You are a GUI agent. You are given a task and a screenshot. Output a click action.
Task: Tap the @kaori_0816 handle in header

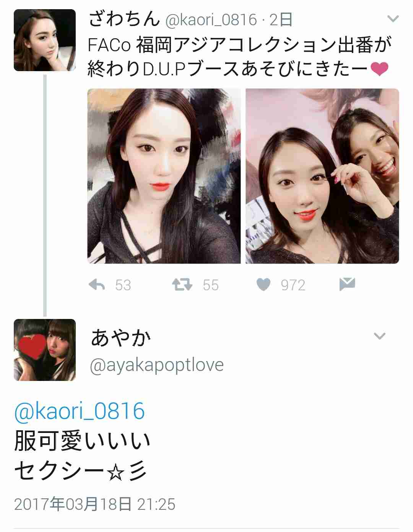211,20
